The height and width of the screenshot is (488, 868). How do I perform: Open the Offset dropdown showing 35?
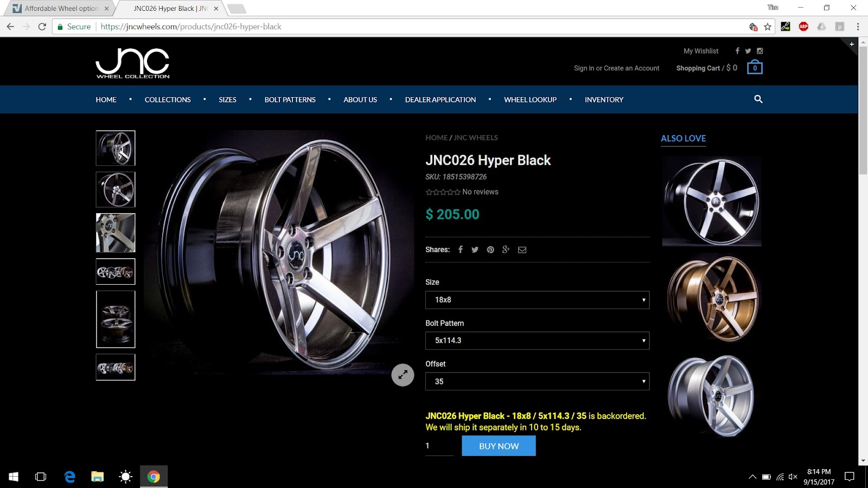[537, 381]
